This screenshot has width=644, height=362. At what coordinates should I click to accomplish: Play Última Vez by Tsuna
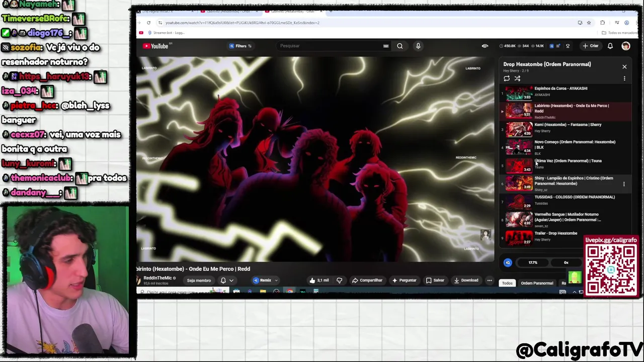point(565,165)
